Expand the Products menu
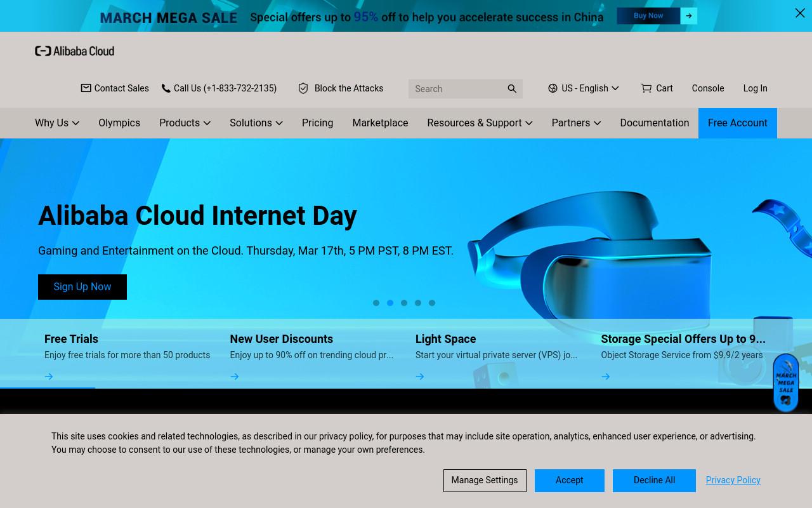812x508 pixels. (x=185, y=123)
